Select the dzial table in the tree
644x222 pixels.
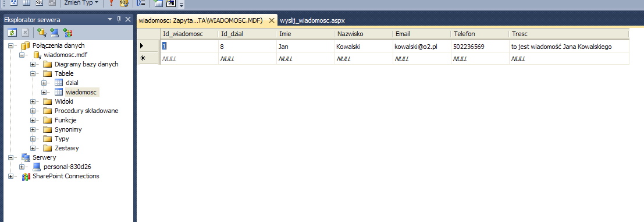[x=72, y=83]
